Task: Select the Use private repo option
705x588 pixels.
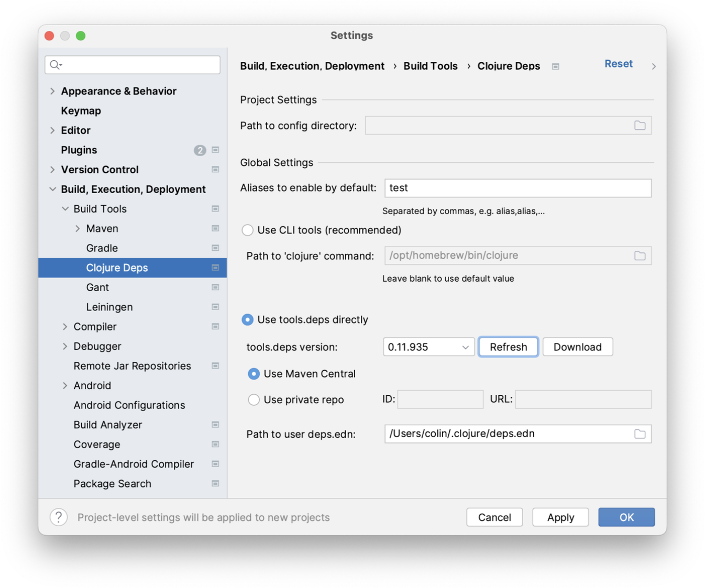Action: coord(254,399)
